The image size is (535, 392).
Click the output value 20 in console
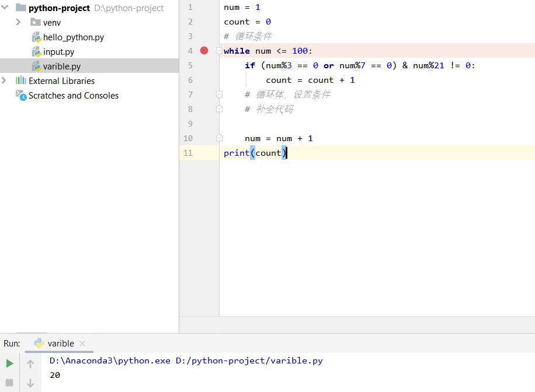pyautogui.click(x=55, y=375)
